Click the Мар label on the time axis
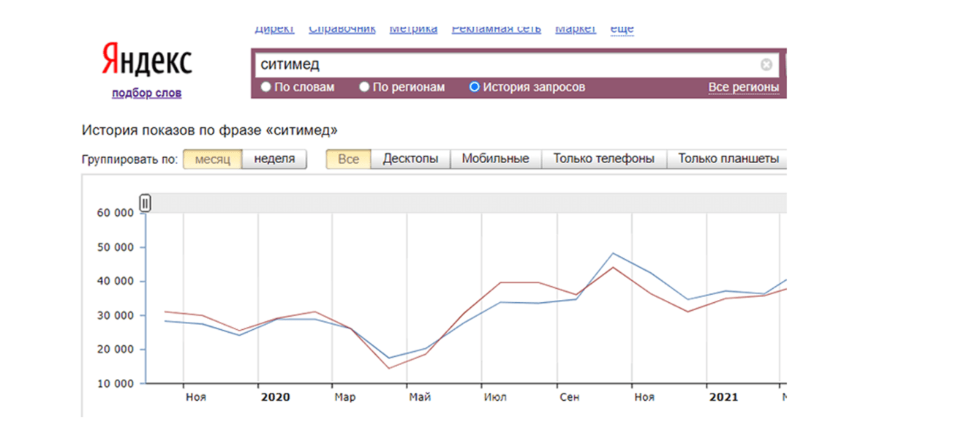The image size is (980, 436). click(345, 397)
